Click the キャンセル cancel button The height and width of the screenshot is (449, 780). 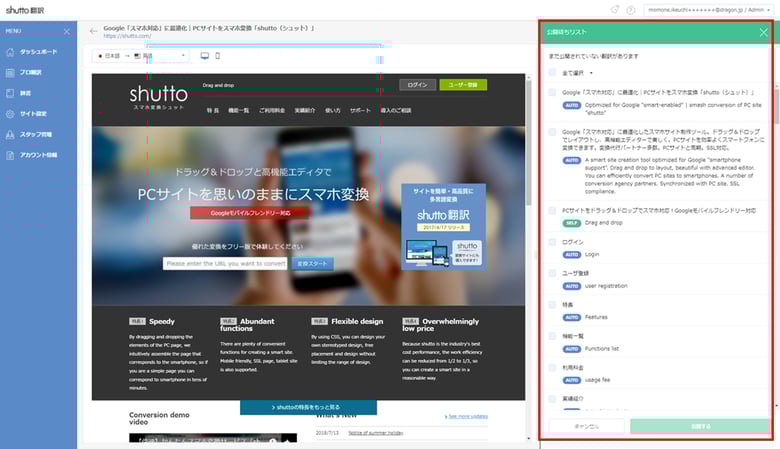tap(586, 426)
